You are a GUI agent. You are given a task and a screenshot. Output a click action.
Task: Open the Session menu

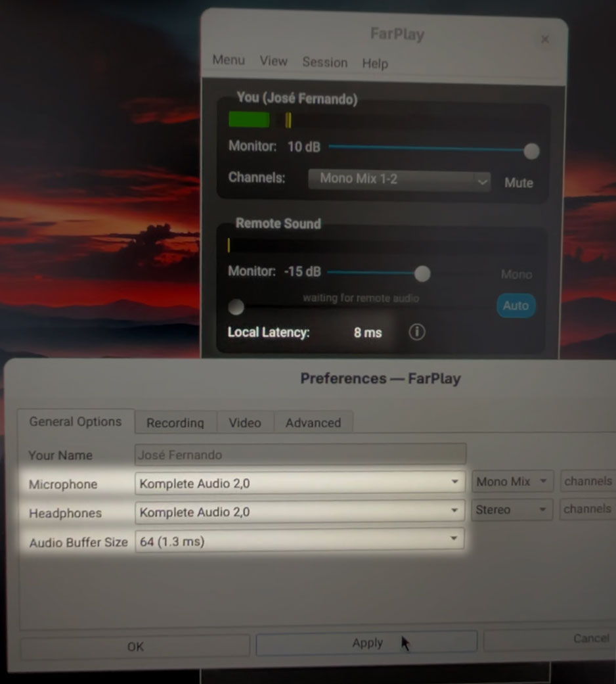point(324,62)
